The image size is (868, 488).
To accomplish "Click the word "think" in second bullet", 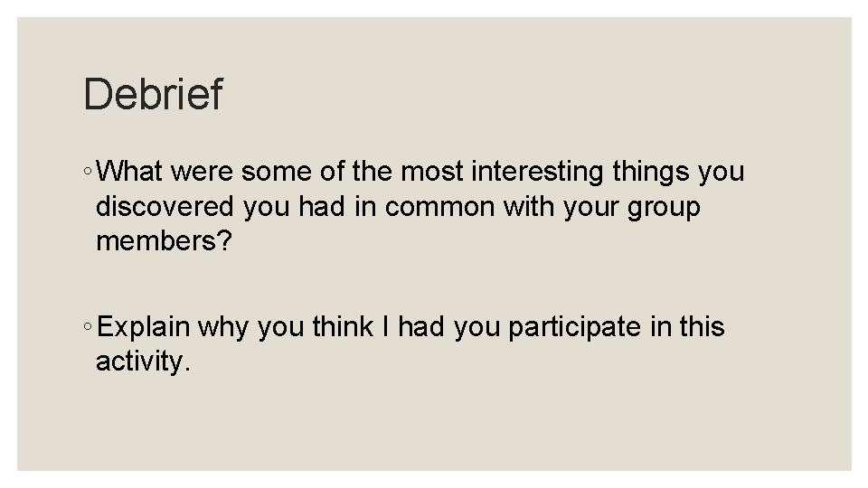I will pyautogui.click(x=343, y=326).
